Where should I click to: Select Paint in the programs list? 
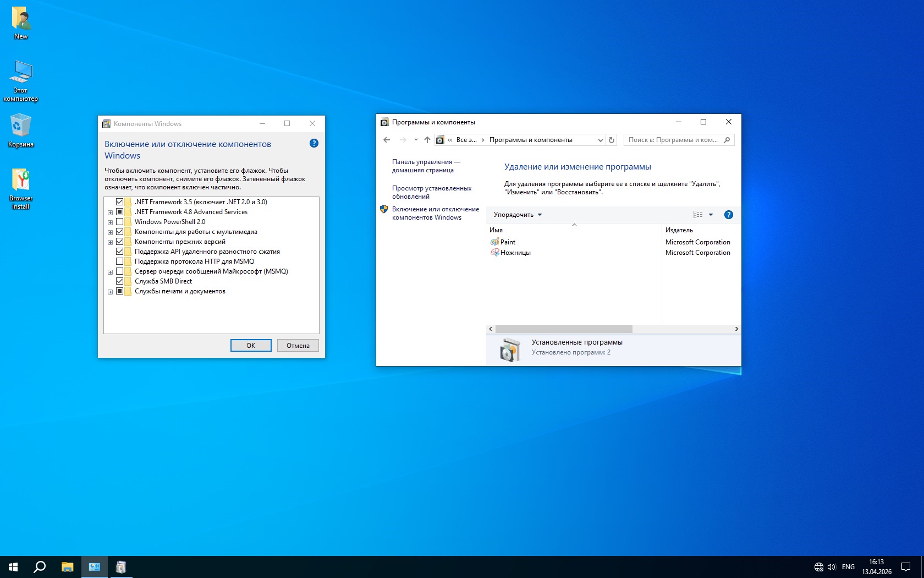click(507, 242)
